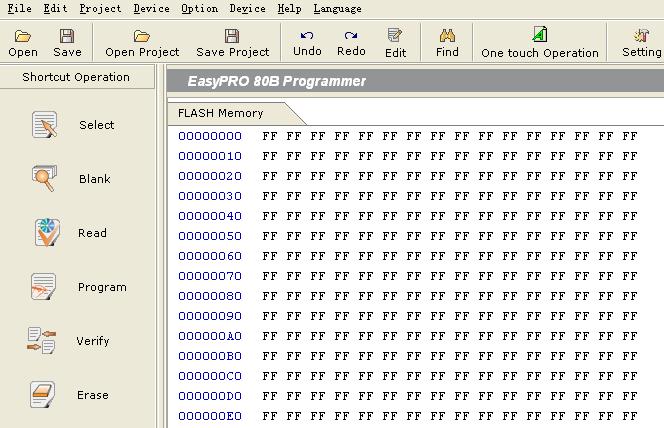Open the Edit menu
The width and height of the screenshot is (664, 428).
point(55,8)
